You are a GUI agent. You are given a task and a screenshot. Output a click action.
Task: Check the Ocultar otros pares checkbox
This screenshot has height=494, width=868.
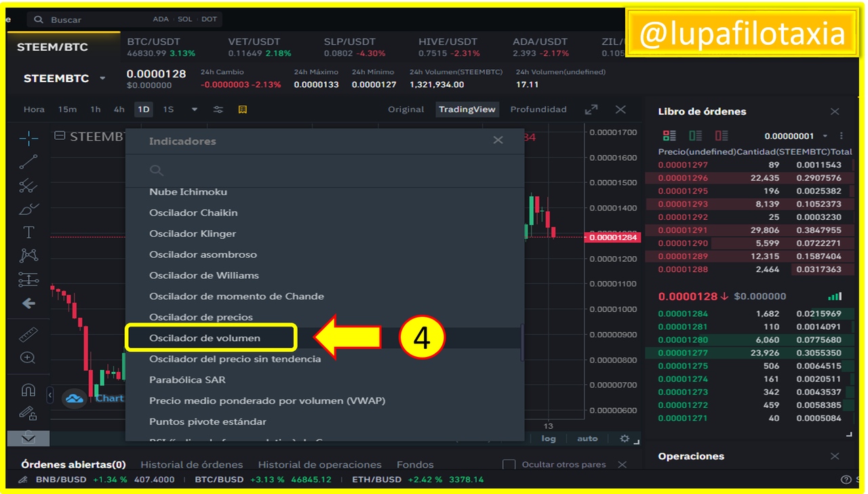point(509,465)
